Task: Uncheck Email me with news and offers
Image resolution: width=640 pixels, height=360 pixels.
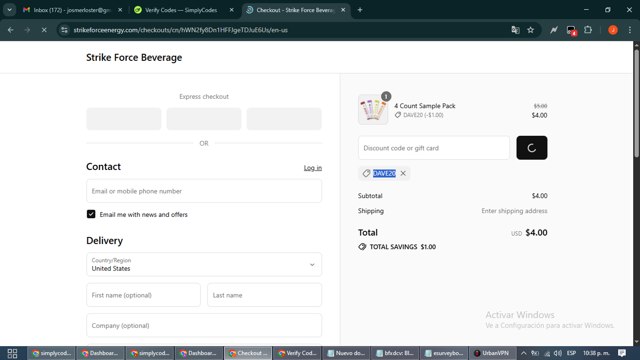Action: (x=91, y=214)
